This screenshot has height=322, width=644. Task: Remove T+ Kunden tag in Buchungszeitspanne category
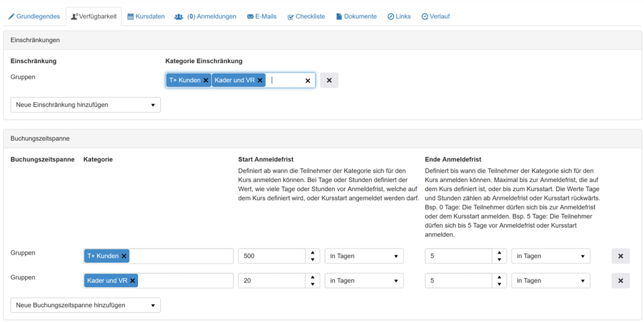pos(124,257)
